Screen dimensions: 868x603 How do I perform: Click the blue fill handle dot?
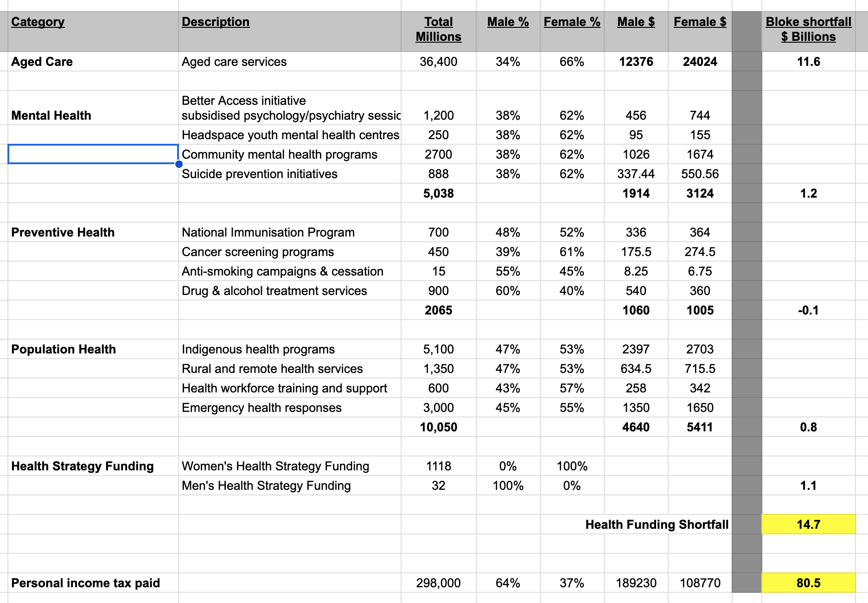point(179,164)
